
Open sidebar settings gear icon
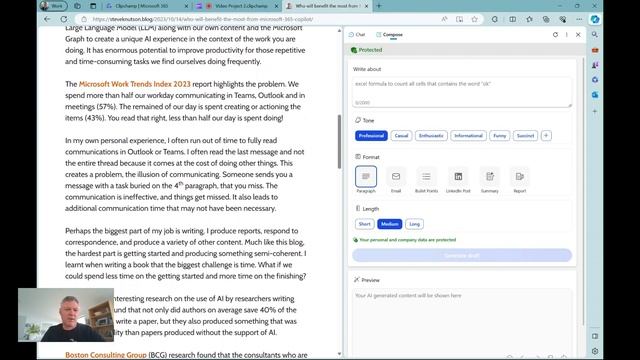(595, 351)
